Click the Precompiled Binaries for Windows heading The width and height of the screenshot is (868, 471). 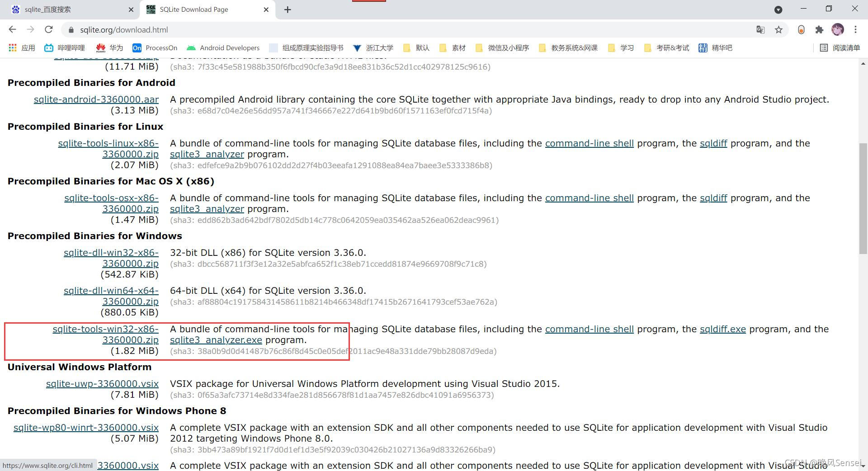[x=95, y=236]
